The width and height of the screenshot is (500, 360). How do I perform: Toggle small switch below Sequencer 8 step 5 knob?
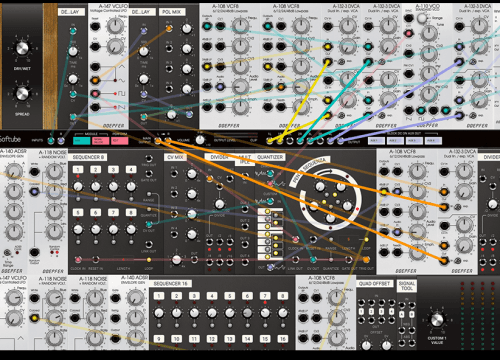(78, 242)
